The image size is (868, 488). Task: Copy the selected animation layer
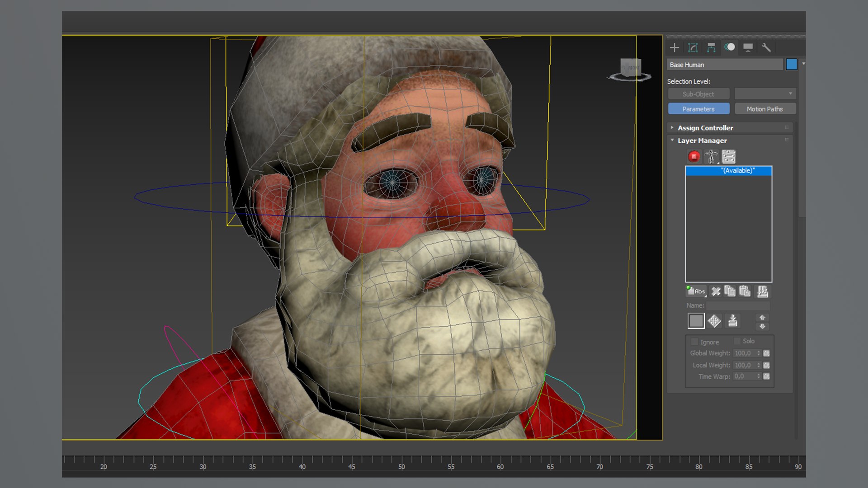point(730,291)
